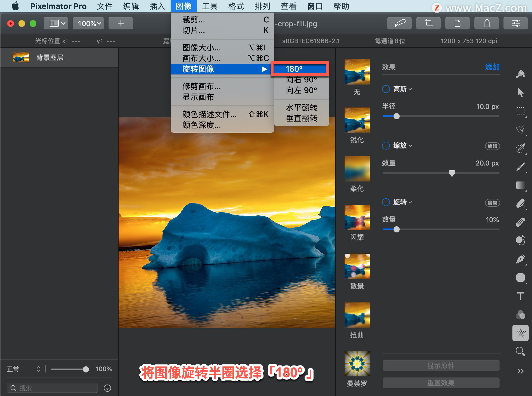The image size is (532, 396).
Task: Click the 重置效果 button
Action: (441, 383)
